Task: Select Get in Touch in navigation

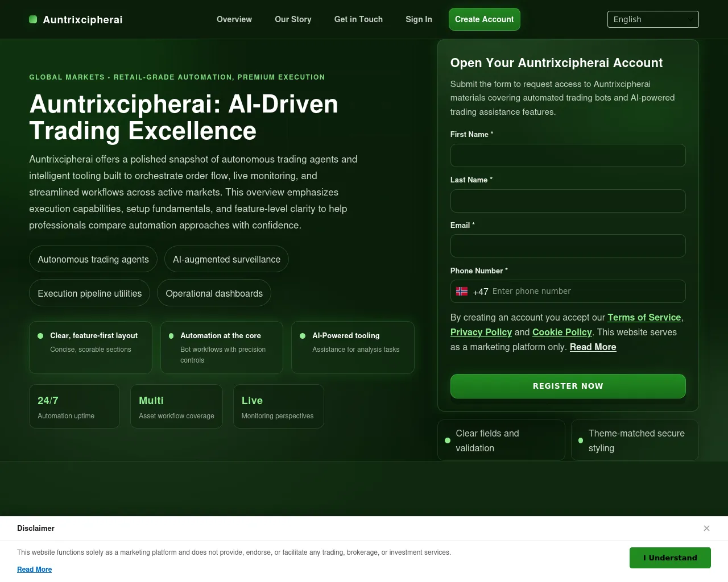Action: point(358,19)
